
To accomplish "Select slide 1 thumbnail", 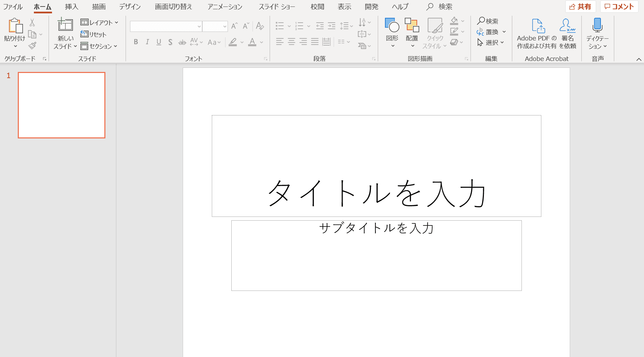I will [x=62, y=105].
